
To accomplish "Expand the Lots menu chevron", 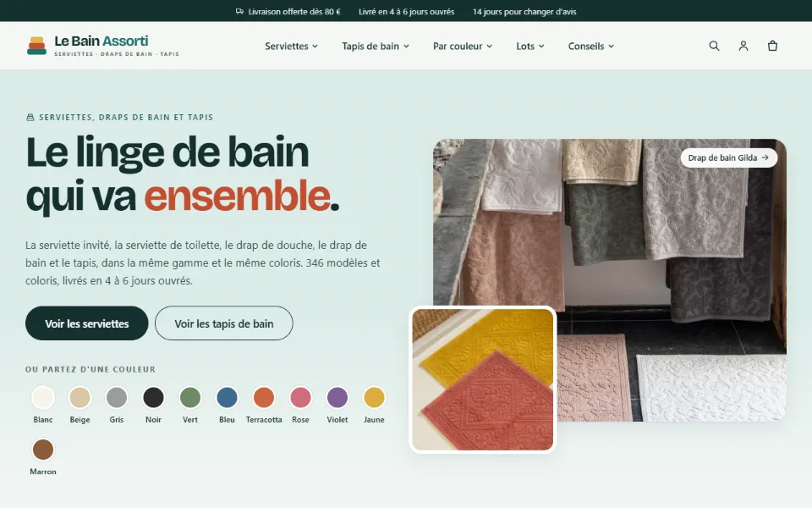I will (541, 46).
